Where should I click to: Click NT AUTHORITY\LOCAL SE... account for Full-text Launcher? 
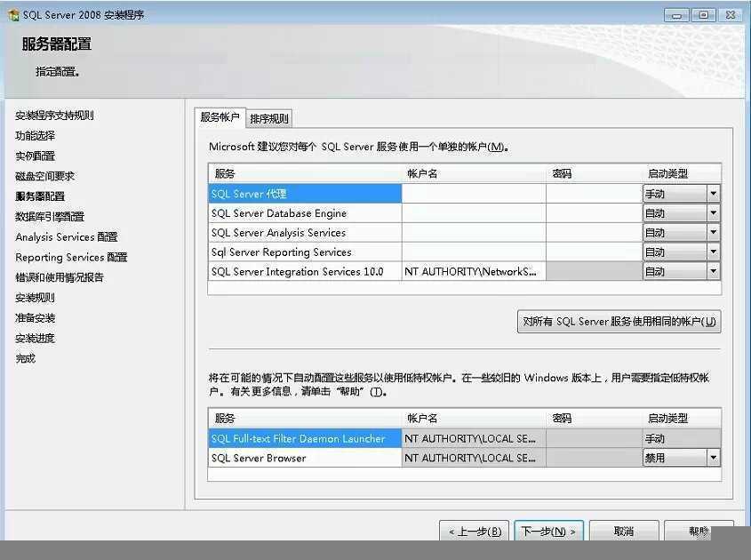pos(474,438)
